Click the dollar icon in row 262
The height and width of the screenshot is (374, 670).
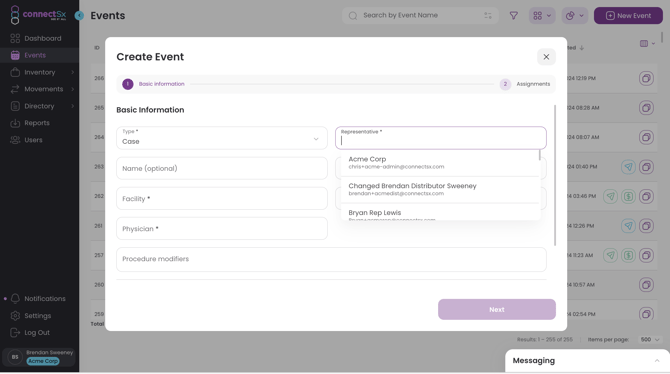coord(628,196)
